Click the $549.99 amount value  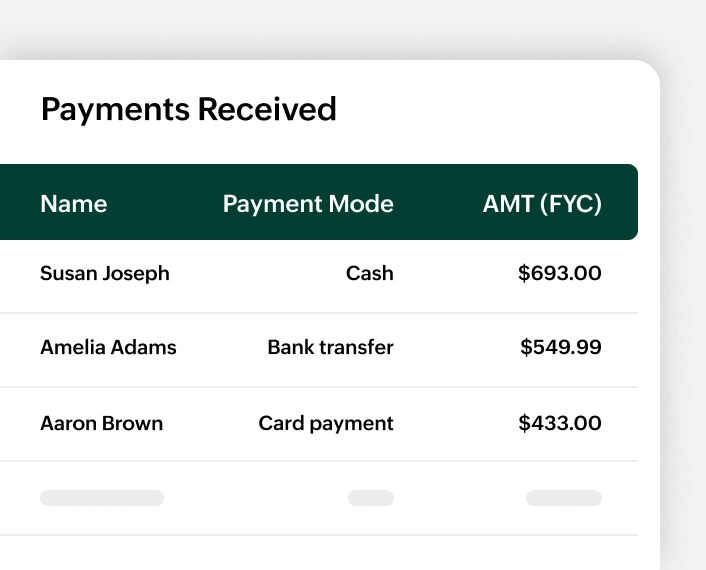click(561, 347)
